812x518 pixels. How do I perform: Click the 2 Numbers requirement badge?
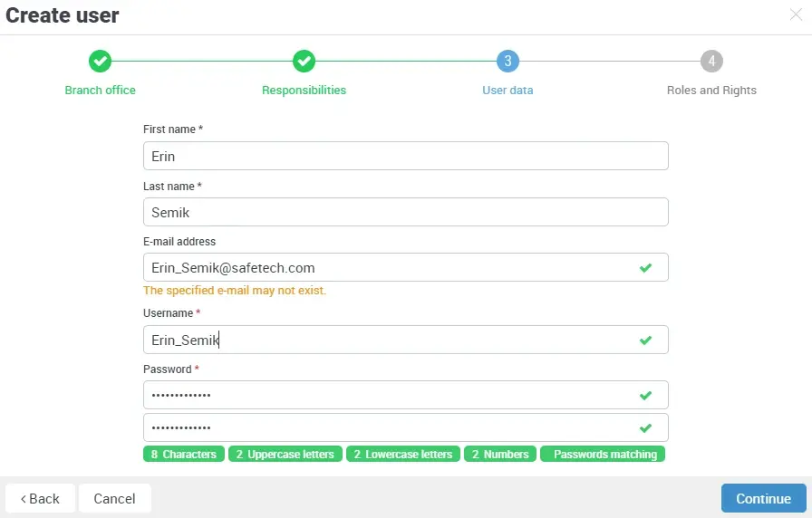[x=500, y=454]
